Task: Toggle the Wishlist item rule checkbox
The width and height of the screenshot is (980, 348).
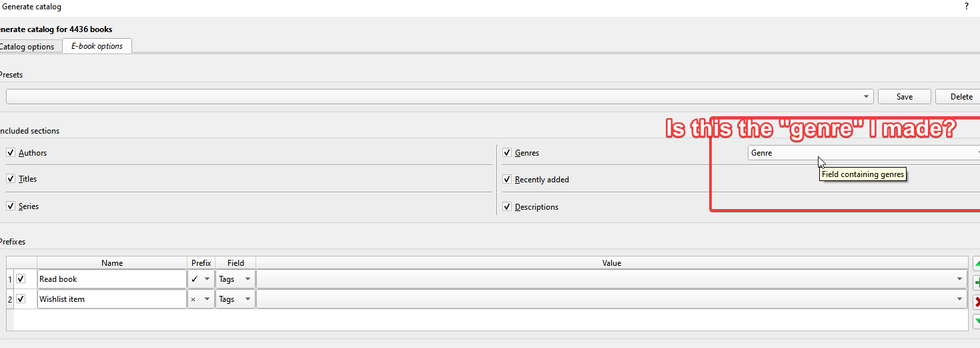Action: pyautogui.click(x=21, y=299)
